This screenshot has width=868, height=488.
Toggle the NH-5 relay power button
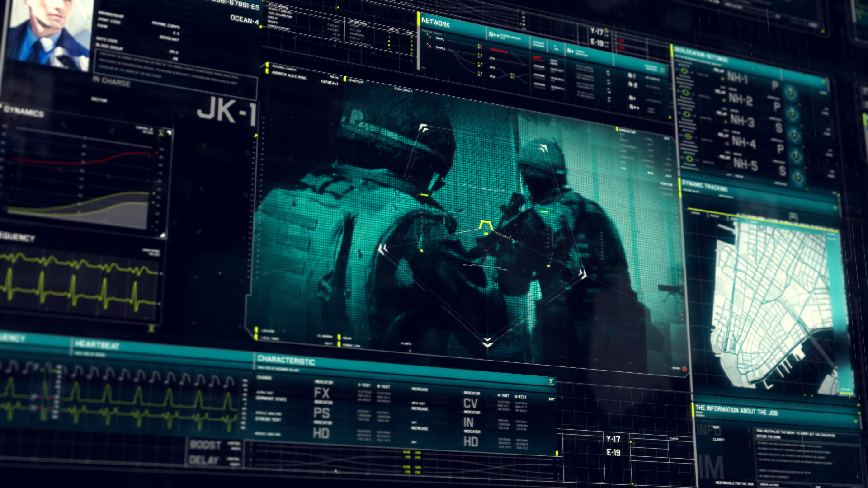click(x=798, y=177)
